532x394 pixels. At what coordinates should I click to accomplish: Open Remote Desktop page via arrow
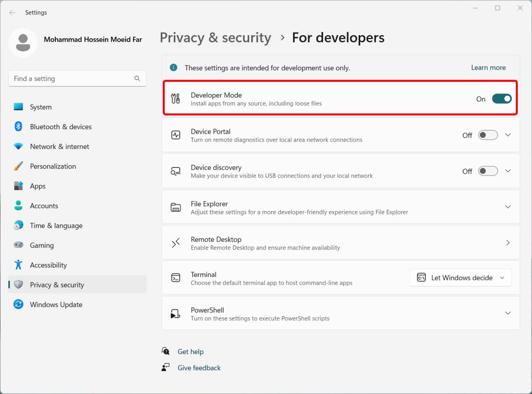[x=508, y=243]
